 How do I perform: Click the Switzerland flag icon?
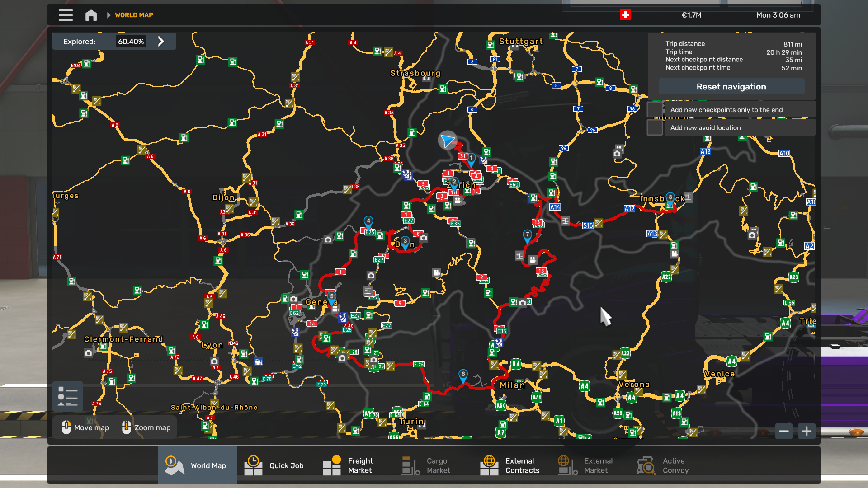(x=625, y=15)
